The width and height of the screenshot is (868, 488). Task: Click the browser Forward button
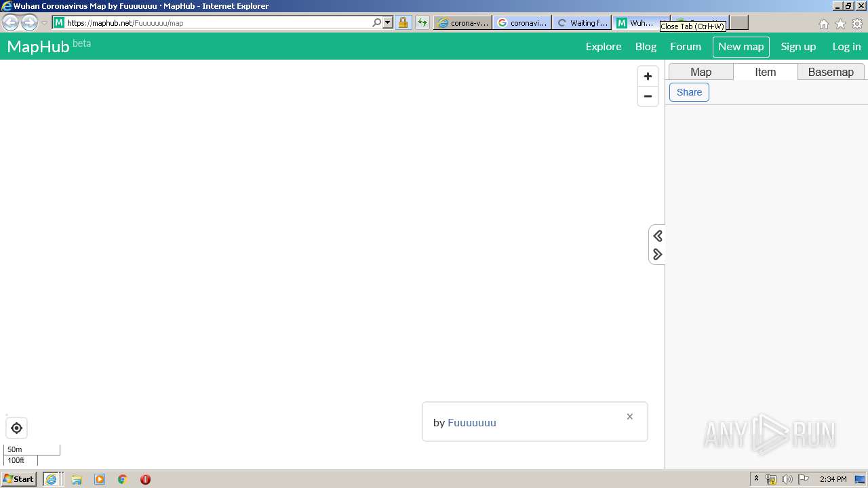pos(29,22)
